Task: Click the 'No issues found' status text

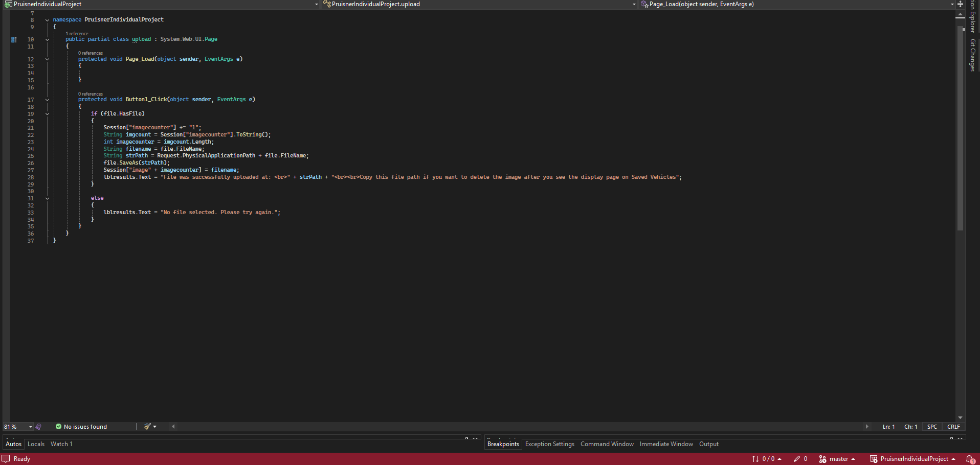Action: tap(85, 427)
